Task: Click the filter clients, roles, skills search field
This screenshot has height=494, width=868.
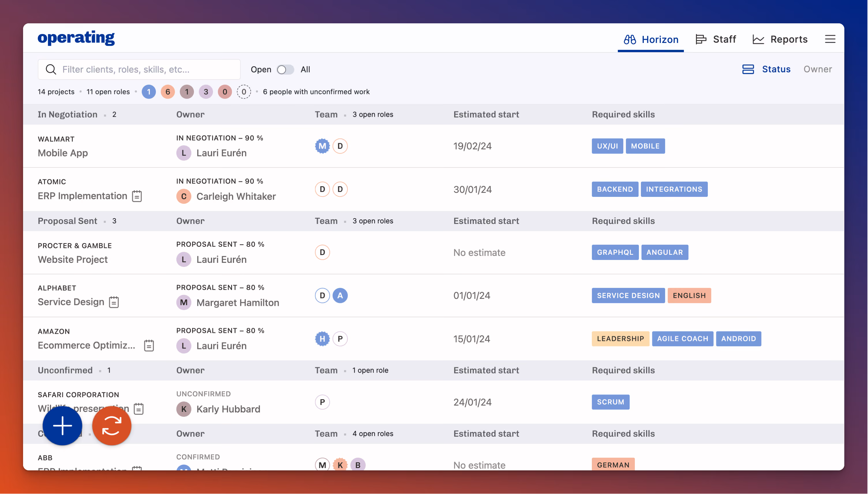Action: tap(139, 69)
